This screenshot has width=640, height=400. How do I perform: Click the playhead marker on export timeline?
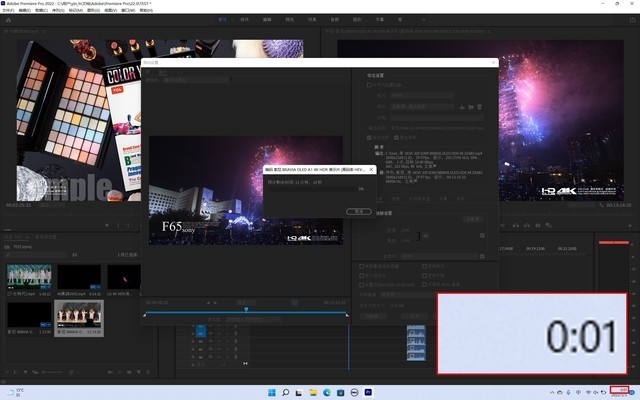(247, 309)
